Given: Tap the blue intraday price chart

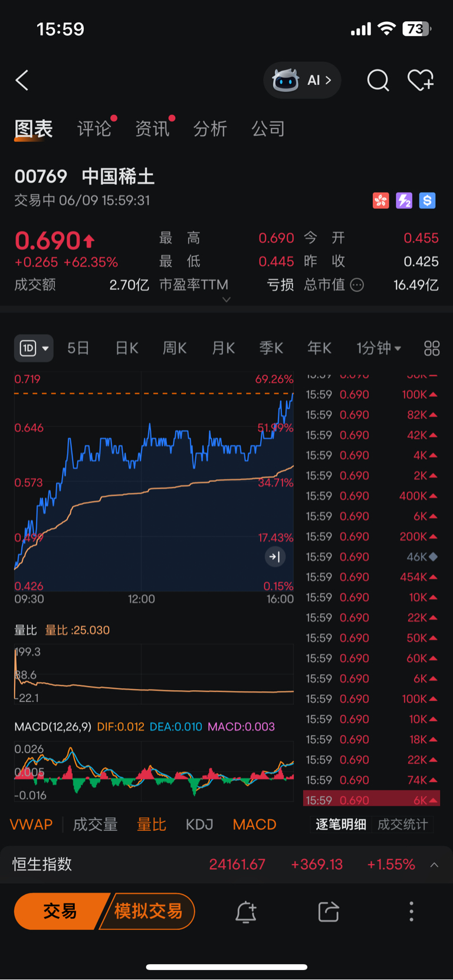Looking at the screenshot, I should pos(154,482).
